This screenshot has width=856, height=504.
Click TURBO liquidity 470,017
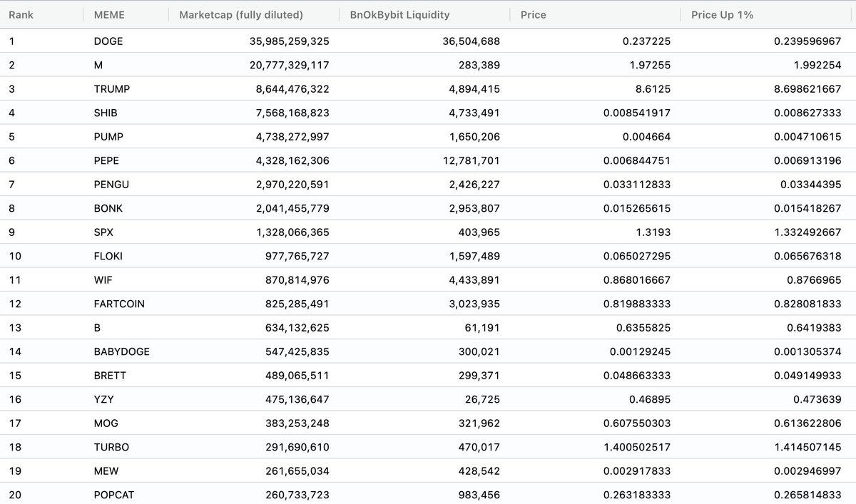tap(479, 447)
